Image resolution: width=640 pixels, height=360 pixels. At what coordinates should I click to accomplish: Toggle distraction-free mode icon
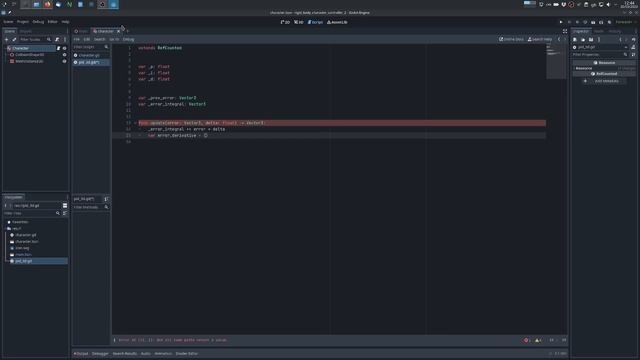565,31
